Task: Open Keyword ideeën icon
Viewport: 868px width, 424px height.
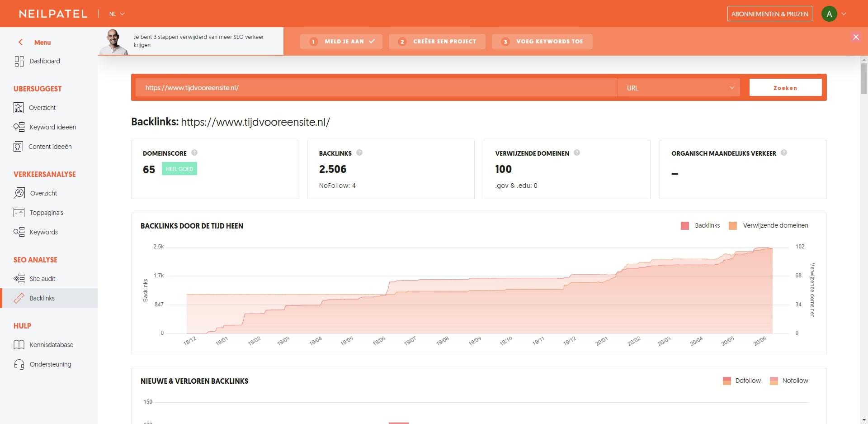Action: [19, 127]
